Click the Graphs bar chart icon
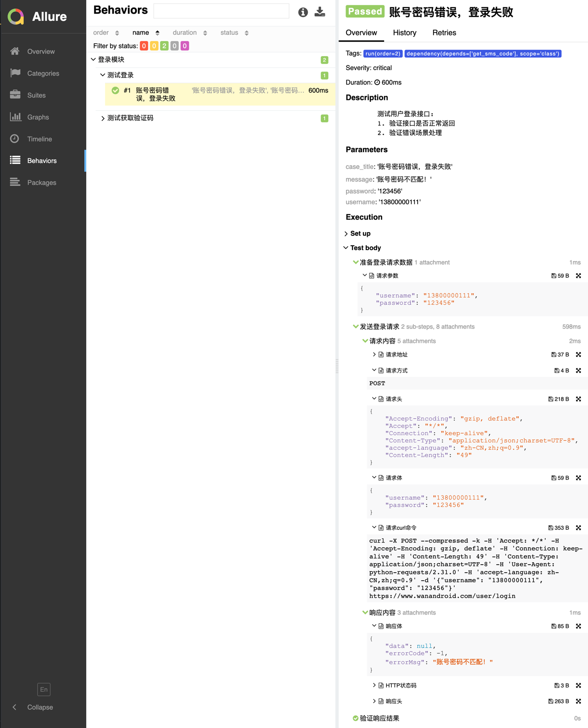 [15, 117]
